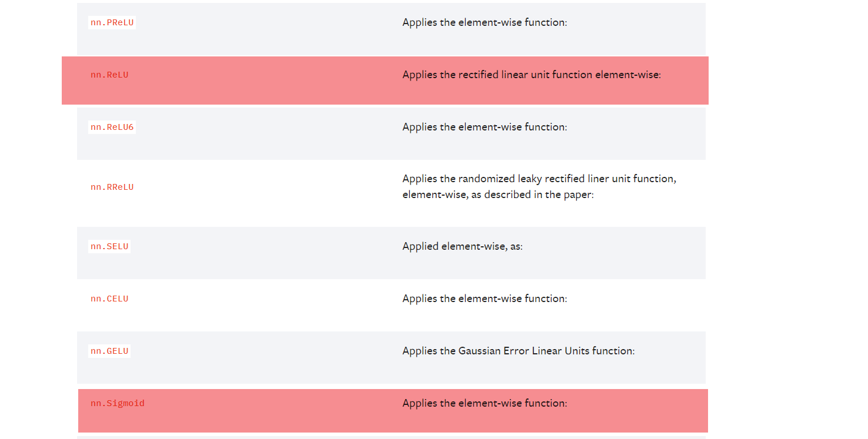The width and height of the screenshot is (868, 439).
Task: Follow the nn.RReLU link
Action: (x=112, y=187)
